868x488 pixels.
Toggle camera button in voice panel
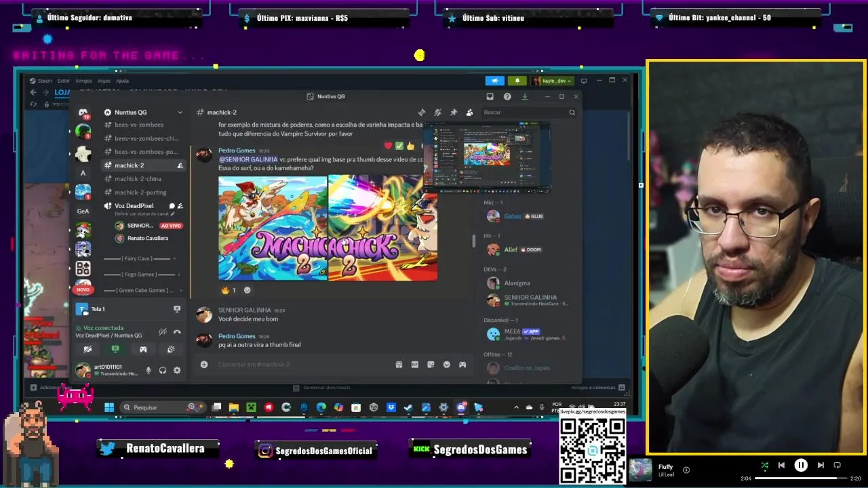click(x=87, y=349)
